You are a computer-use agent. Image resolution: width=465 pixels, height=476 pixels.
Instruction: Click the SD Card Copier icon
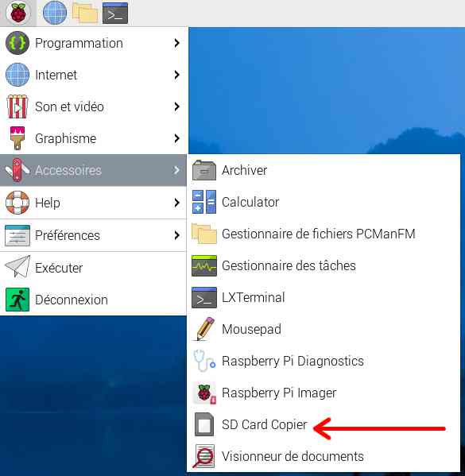pos(204,424)
